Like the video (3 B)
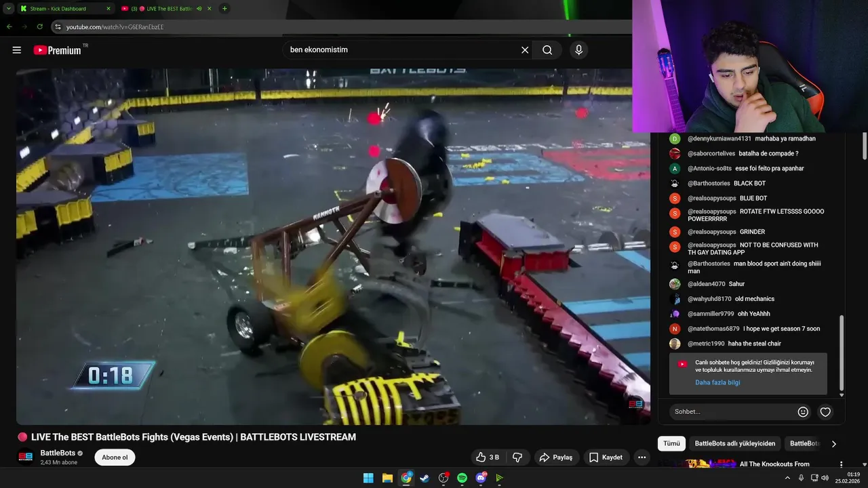Screen dimensions: 868x488 click(488, 457)
